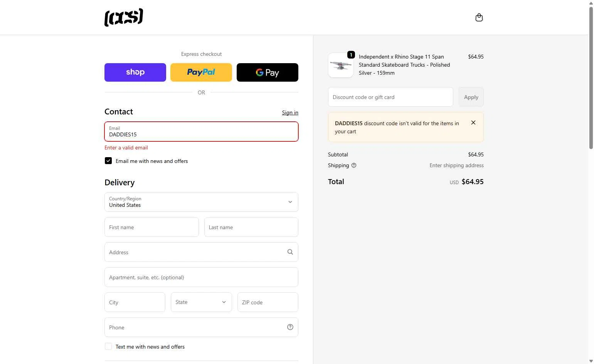
Task: Focus the Discount code or gift card field
Action: [390, 97]
